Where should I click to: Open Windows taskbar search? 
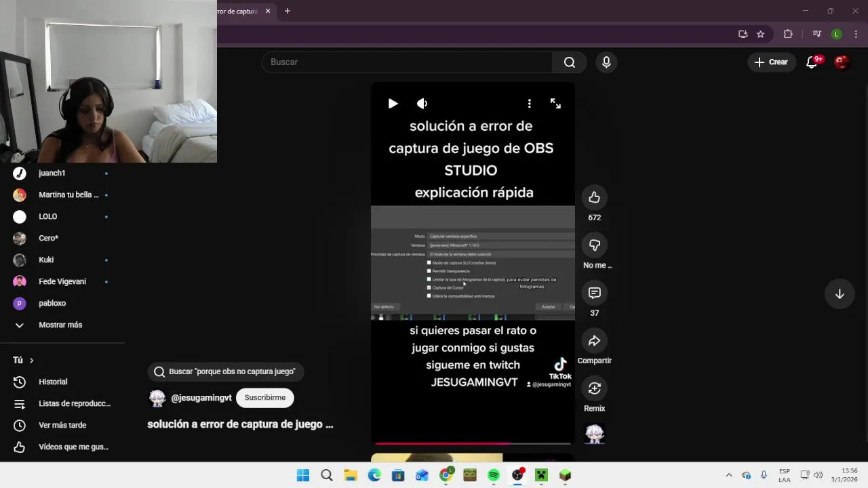(x=327, y=475)
